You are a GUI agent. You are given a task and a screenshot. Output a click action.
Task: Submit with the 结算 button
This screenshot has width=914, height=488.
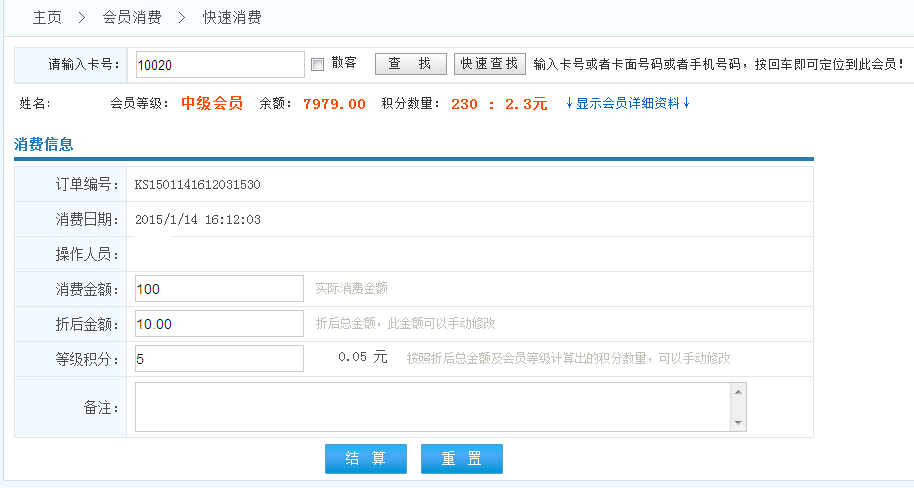[x=365, y=459]
